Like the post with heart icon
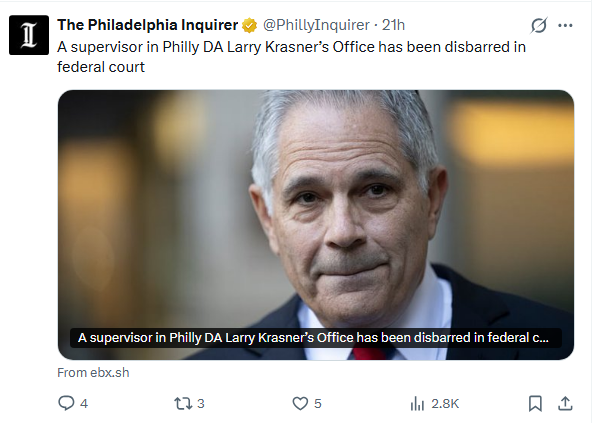The image size is (600, 423). pos(299,403)
